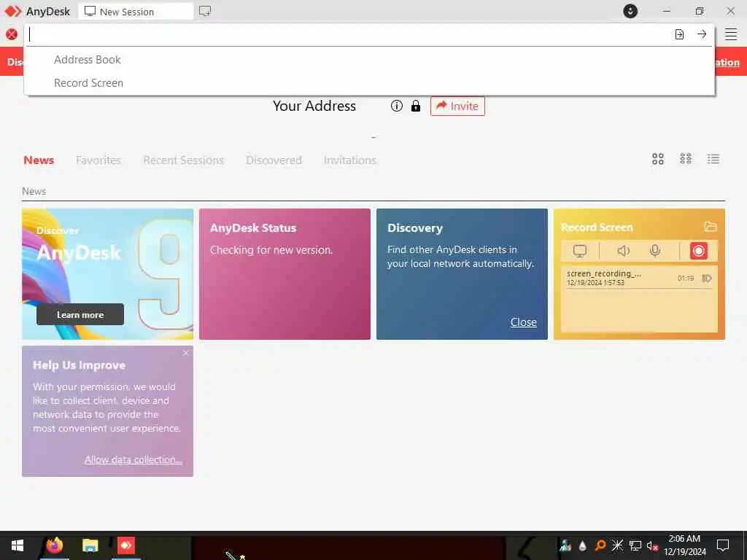Toggle screen capture monitor icon in Record Screen
Image resolution: width=747 pixels, height=560 pixels.
pyautogui.click(x=580, y=251)
